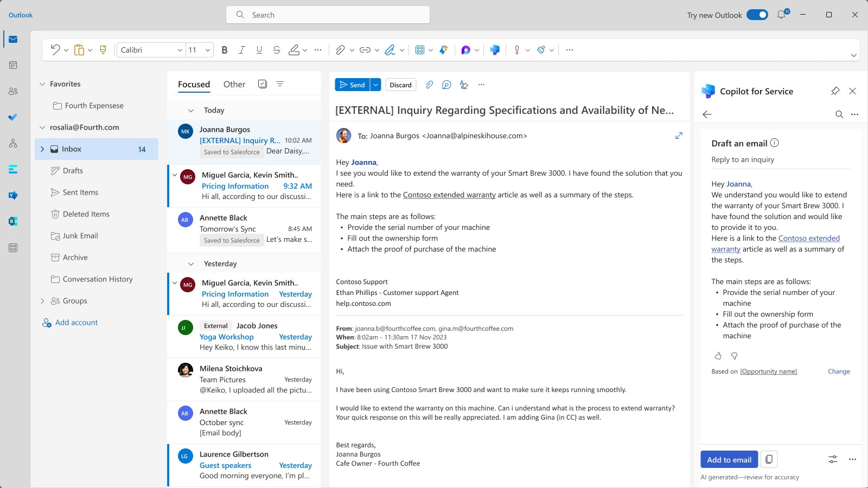Open Contoso extended warranty link in email body
This screenshot has width=868, height=488.
(x=449, y=195)
